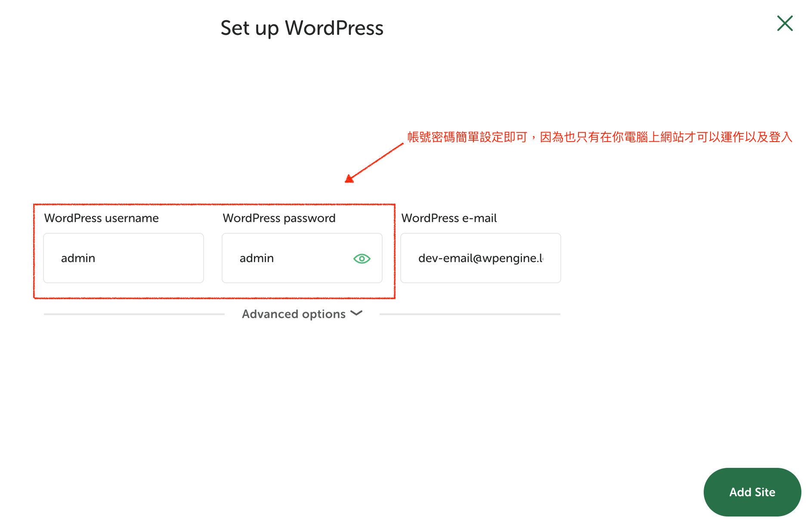Focus the WordPress username input field
Viewport: 810px width, 532px height.
pyautogui.click(x=124, y=258)
